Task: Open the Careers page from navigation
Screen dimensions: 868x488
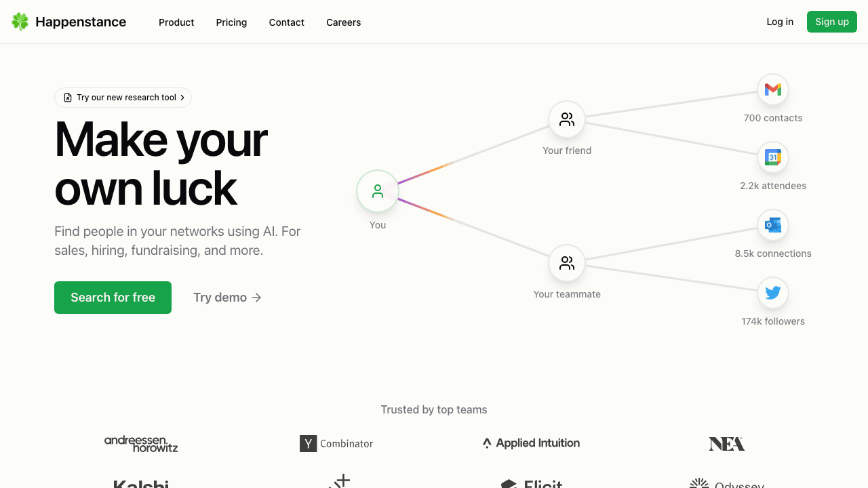Action: (x=343, y=22)
